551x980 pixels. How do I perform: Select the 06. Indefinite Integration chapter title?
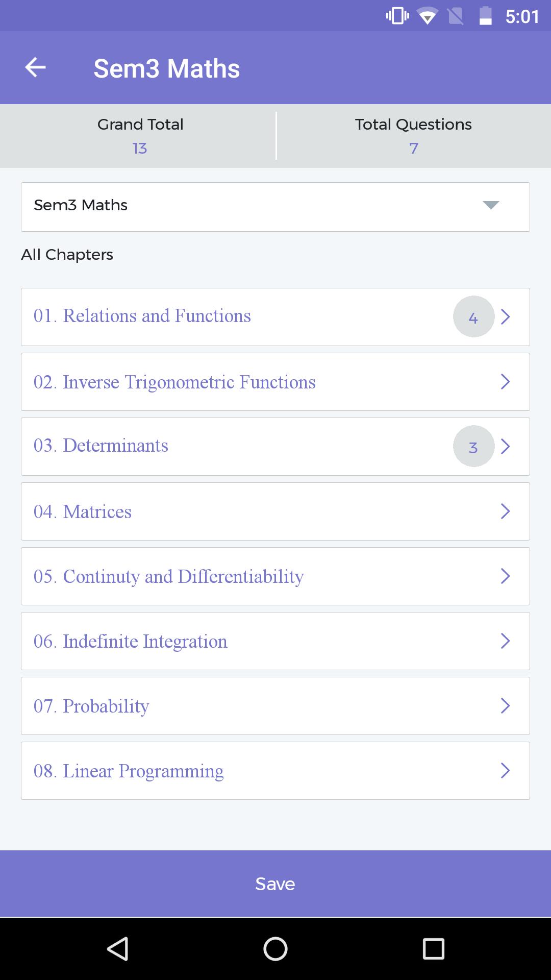tap(131, 642)
